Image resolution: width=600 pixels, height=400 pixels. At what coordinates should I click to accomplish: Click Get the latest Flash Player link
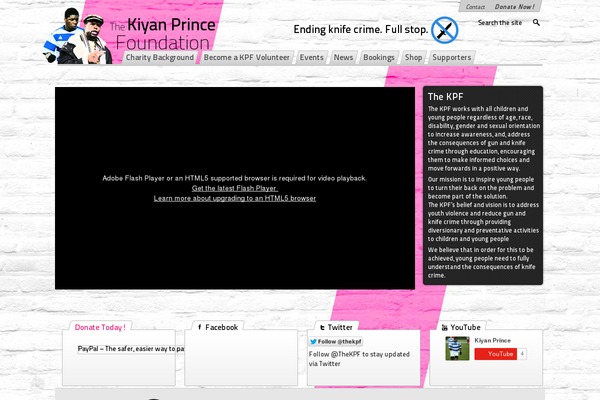tap(235, 188)
